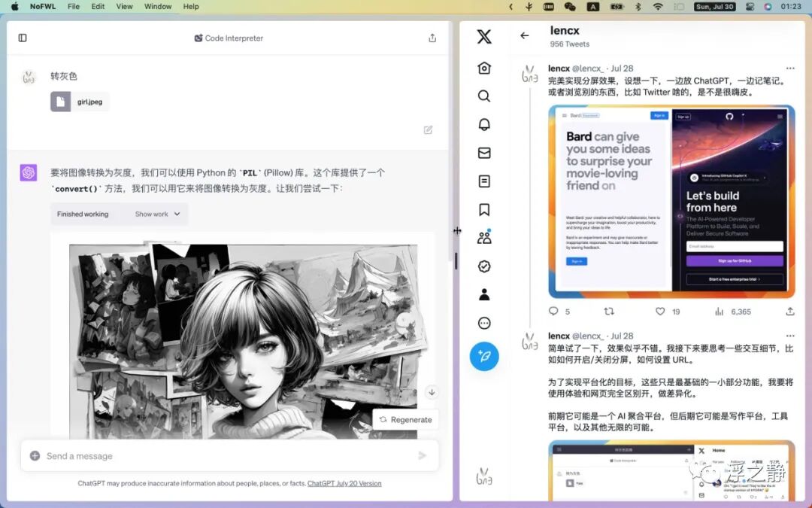Screen dimensions: 812x508
Task: Like the first tweet with 19 likes
Action: point(660,311)
